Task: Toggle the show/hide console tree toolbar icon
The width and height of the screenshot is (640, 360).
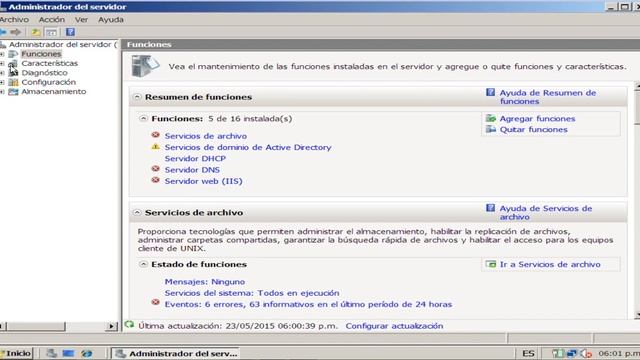Action: [x=51, y=32]
